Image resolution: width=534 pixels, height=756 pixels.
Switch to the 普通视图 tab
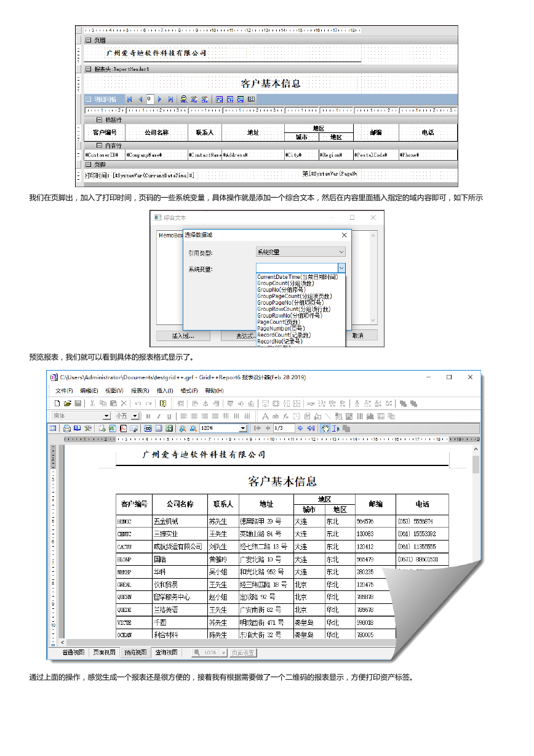73,652
